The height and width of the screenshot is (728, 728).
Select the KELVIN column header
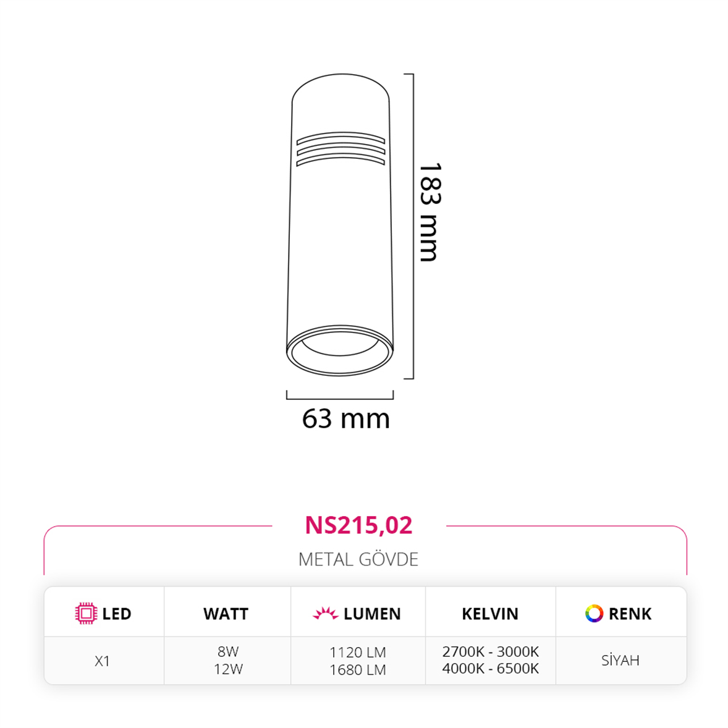point(490,614)
